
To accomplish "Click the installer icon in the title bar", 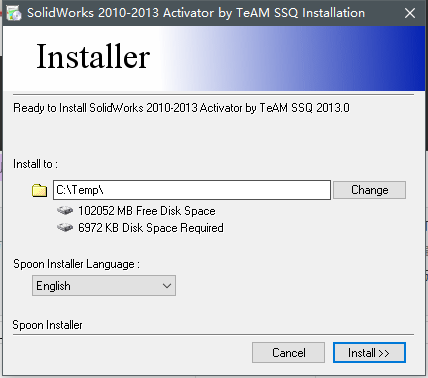I will (14, 13).
